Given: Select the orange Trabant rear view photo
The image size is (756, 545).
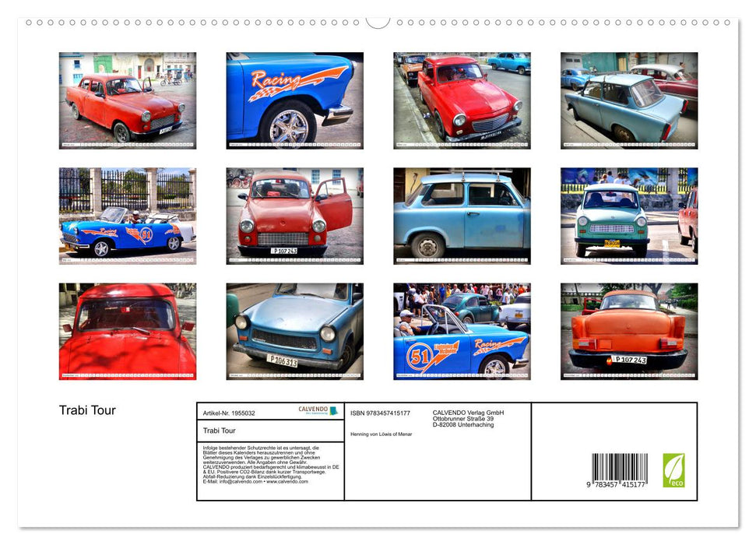Looking at the screenshot, I should tap(629, 331).
